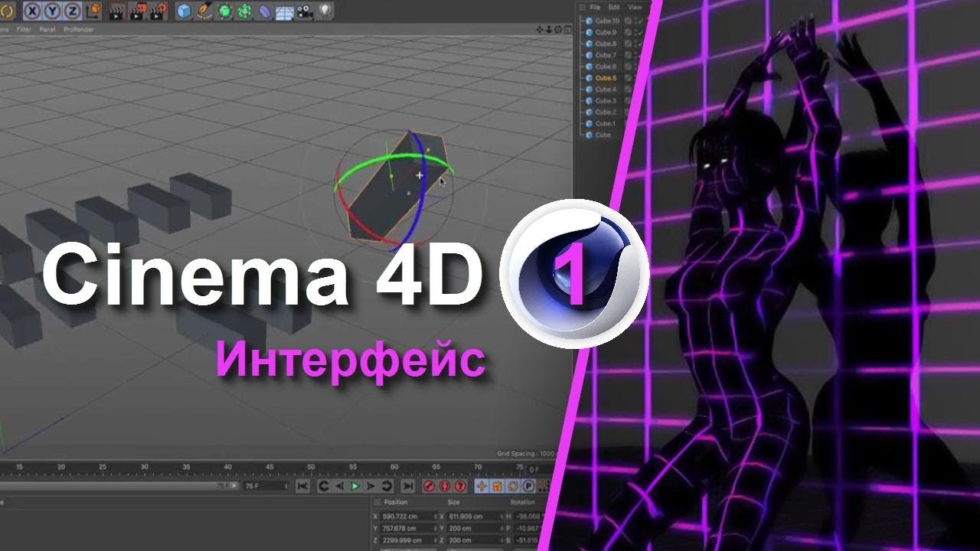Select the Spline Pen tool
The height and width of the screenshot is (551, 980).
coord(204,11)
